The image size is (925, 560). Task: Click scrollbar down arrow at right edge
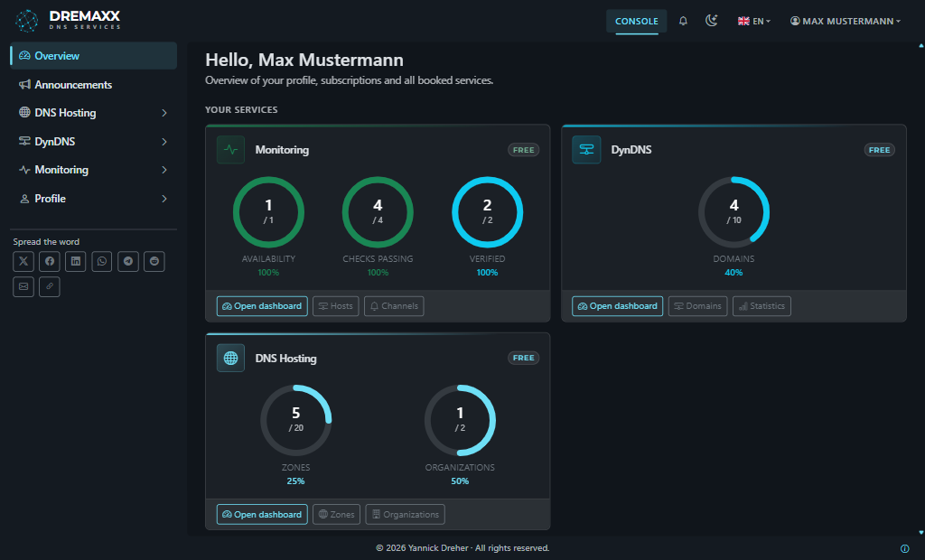click(920, 532)
